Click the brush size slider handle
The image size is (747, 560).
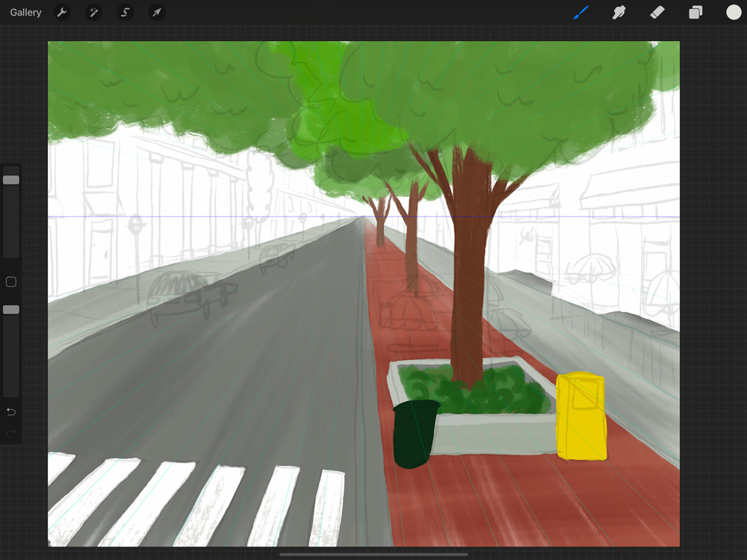pos(11,180)
